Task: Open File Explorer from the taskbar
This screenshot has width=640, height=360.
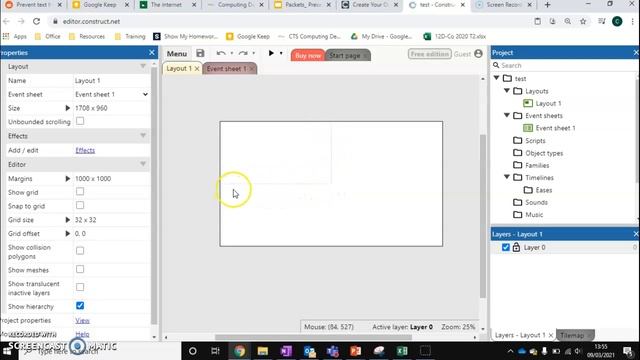Action: click(262, 351)
